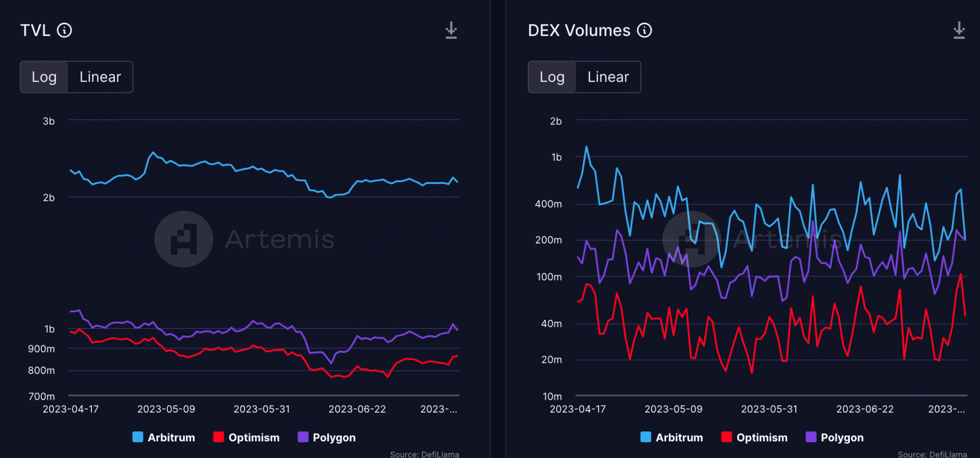The width and height of the screenshot is (980, 458).
Task: Click Source: DefiLlama under the DEX Volumes chart
Action: tap(933, 454)
